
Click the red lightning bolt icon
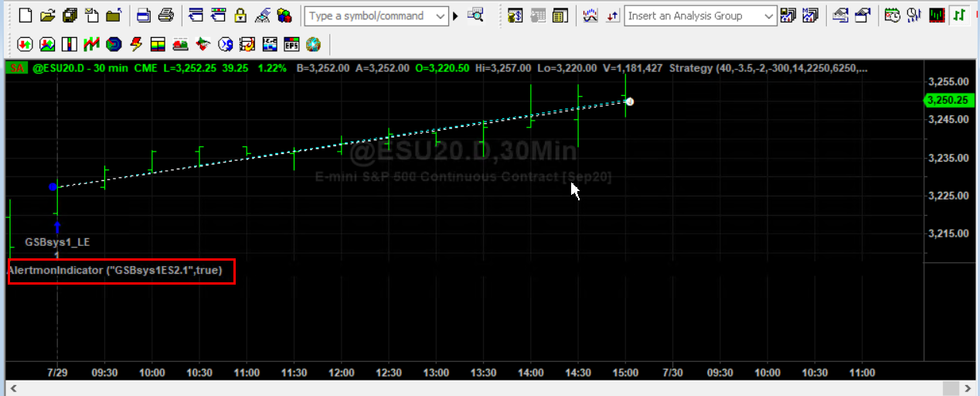(136, 44)
